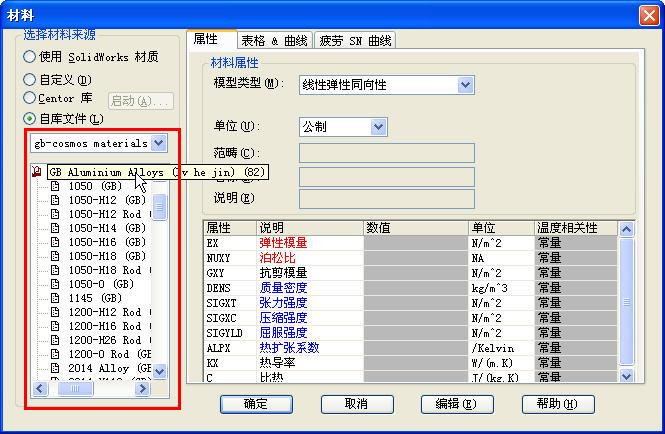The height and width of the screenshot is (434, 665).
Task: Click the document icon beside 1050-O (GB)
Action: pyautogui.click(x=55, y=284)
